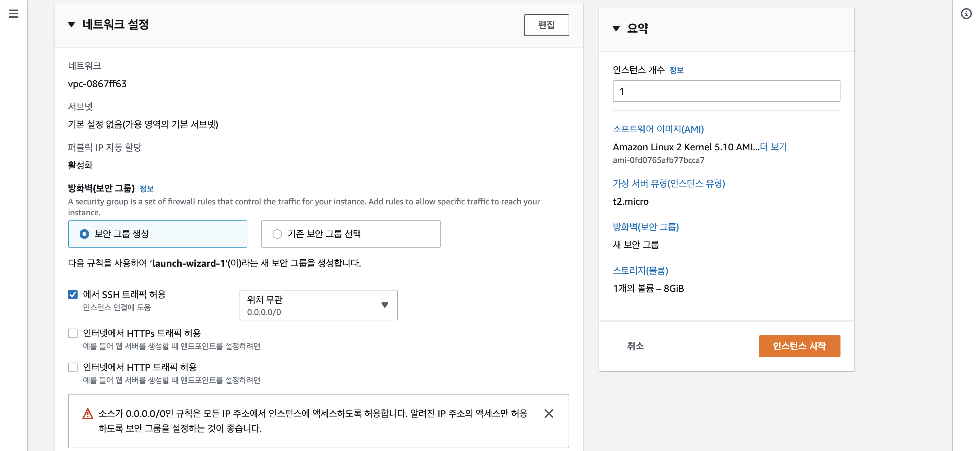Click the 인스턴스 개수 input field
Screen dimensions: 980x451
[x=726, y=91]
